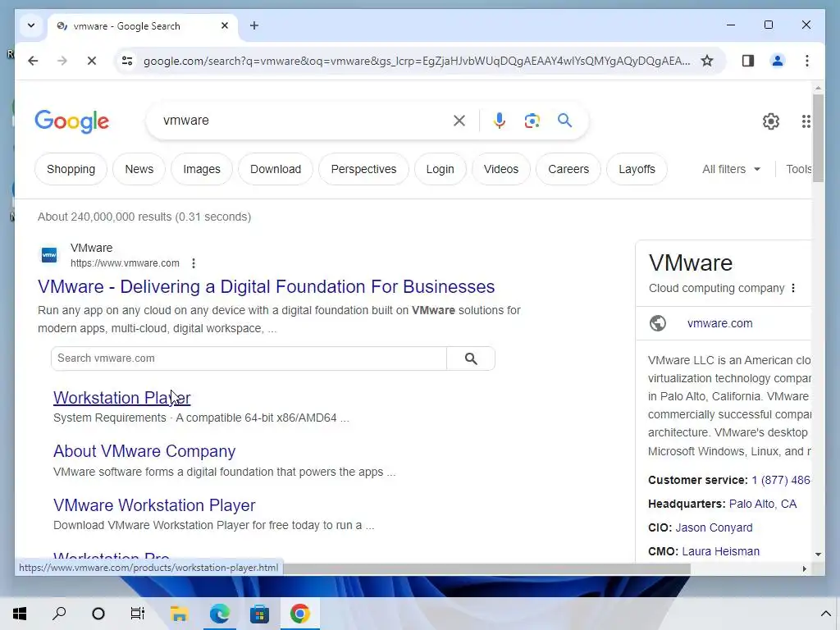Select the Shopping filter chip

(71, 169)
